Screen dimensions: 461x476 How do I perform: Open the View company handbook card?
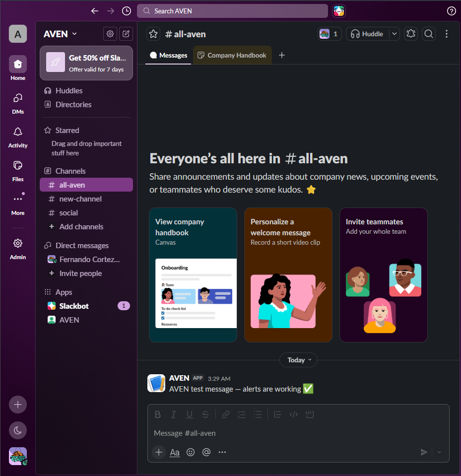[x=193, y=275]
